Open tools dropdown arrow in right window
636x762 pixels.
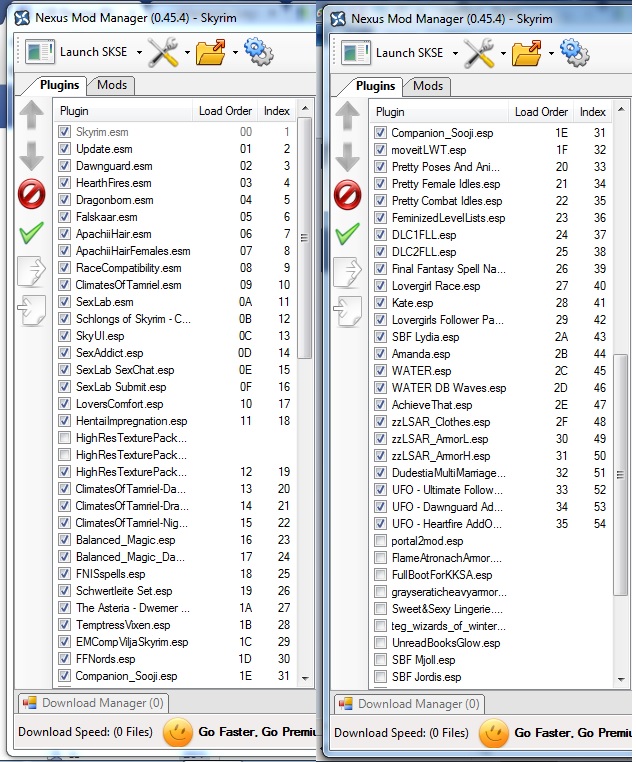coord(503,53)
